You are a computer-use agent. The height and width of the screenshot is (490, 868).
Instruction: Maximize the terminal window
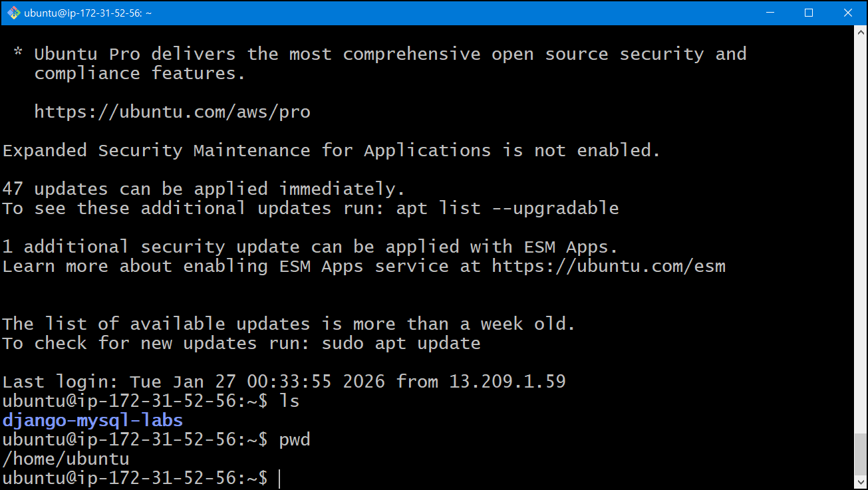(809, 13)
